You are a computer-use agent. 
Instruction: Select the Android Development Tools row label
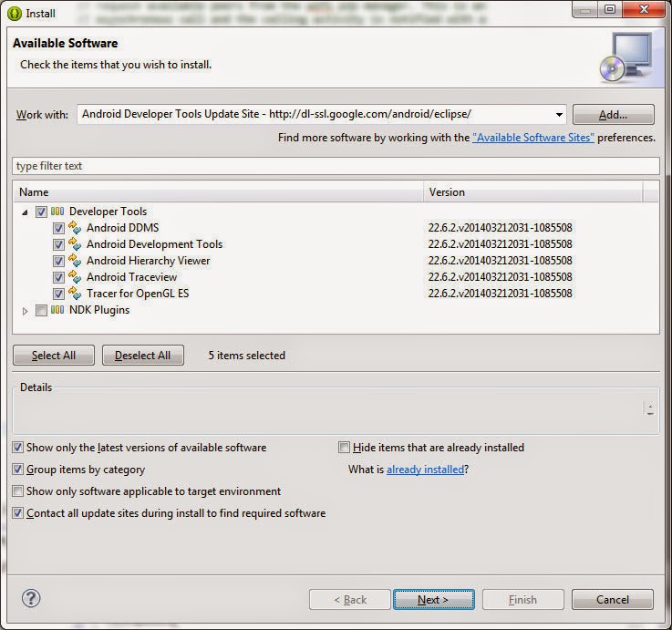154,244
